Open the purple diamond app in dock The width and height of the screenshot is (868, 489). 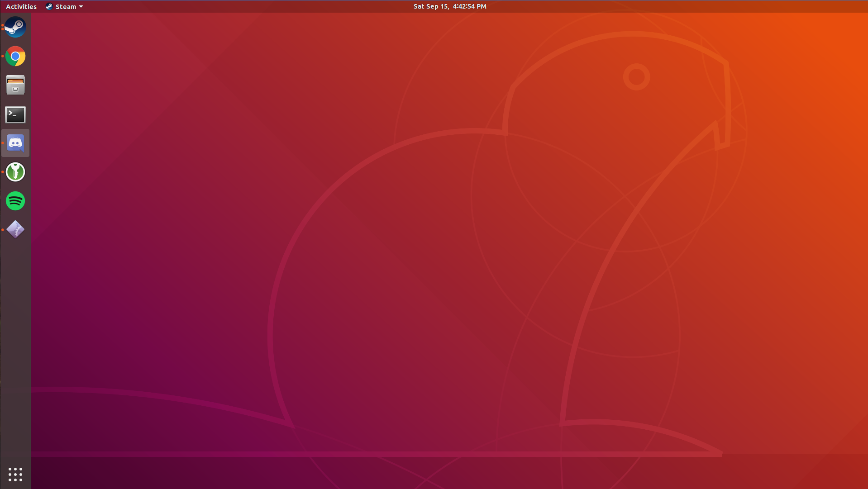pos(15,230)
